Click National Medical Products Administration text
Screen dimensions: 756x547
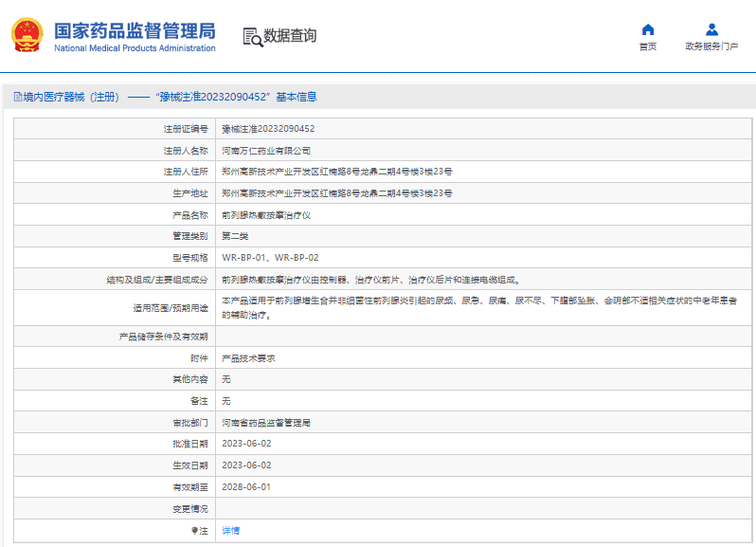135,48
